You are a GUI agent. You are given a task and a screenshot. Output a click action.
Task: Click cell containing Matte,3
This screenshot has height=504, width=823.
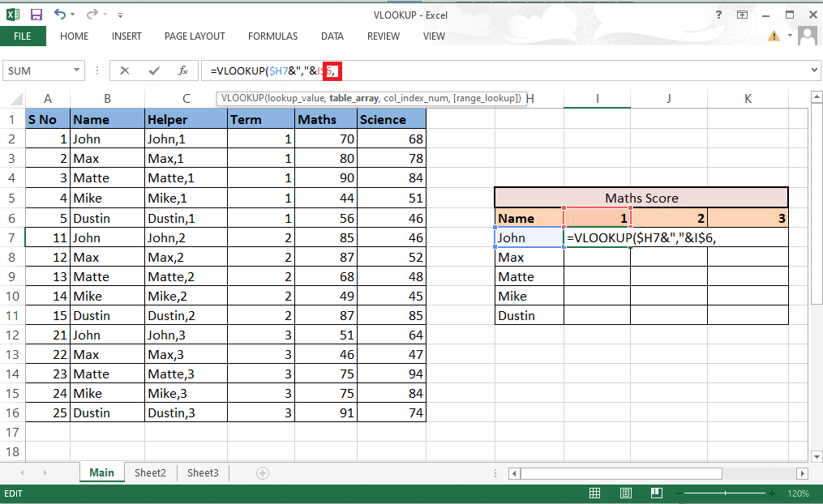coord(186,374)
